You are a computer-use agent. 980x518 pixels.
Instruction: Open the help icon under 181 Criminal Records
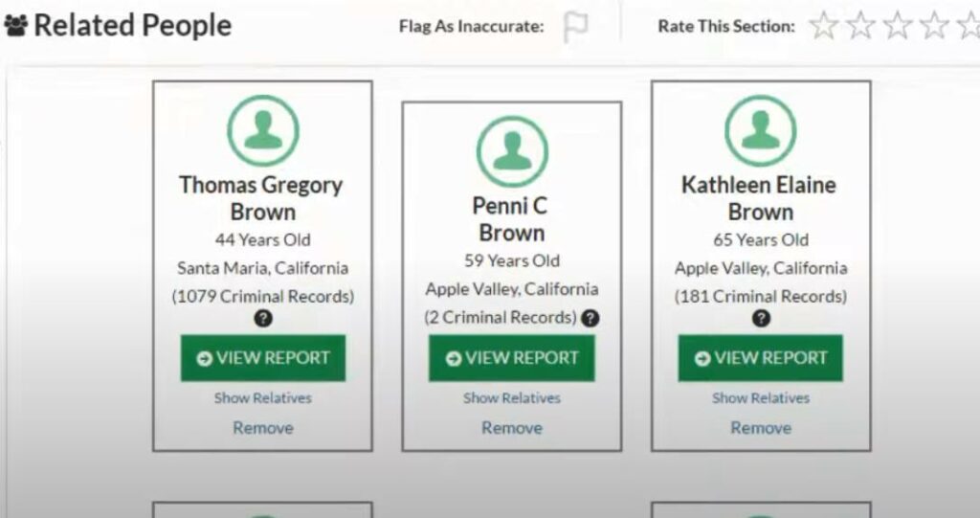tap(761, 319)
